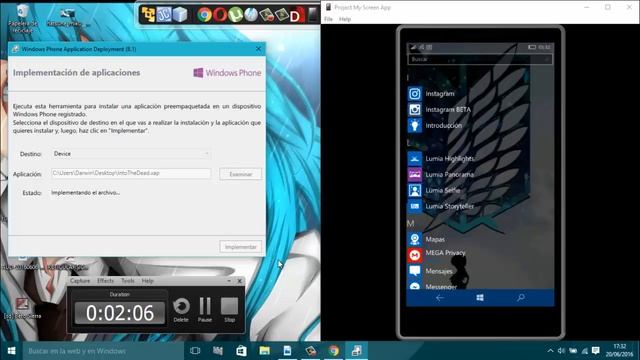The width and height of the screenshot is (640, 360).
Task: Click the Windows taskbar search box
Action: [x=102, y=351]
